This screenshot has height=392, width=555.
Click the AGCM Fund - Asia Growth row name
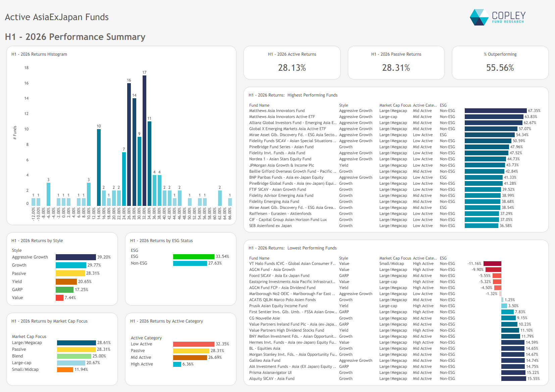point(272,270)
